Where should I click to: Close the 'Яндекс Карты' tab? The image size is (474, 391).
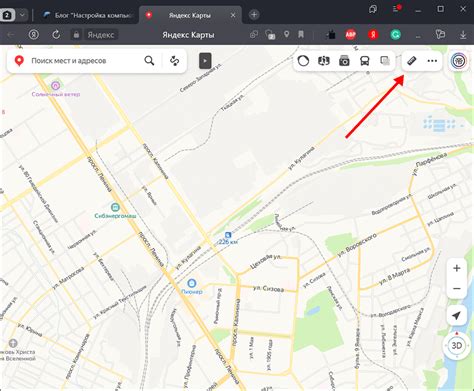tap(233, 15)
